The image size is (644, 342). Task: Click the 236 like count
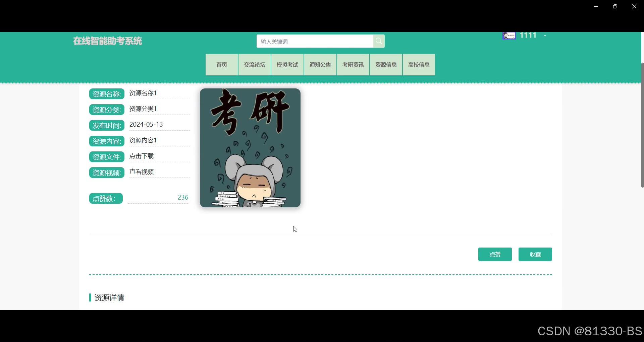[183, 197]
